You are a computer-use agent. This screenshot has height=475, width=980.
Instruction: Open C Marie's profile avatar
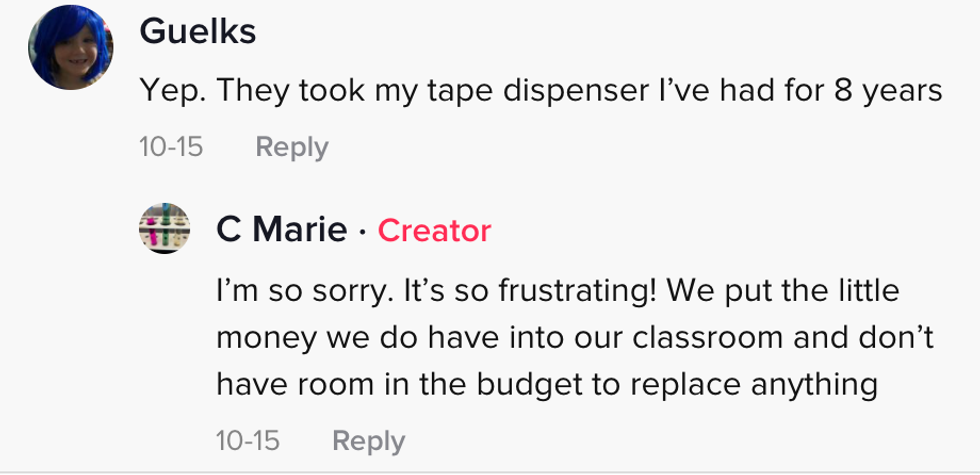(x=164, y=229)
